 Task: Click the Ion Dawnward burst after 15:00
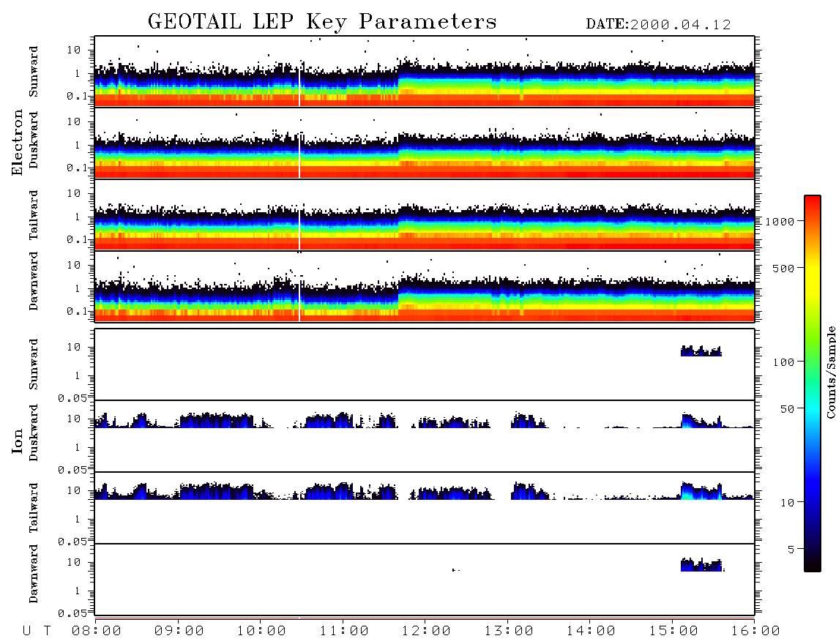[x=701, y=565]
